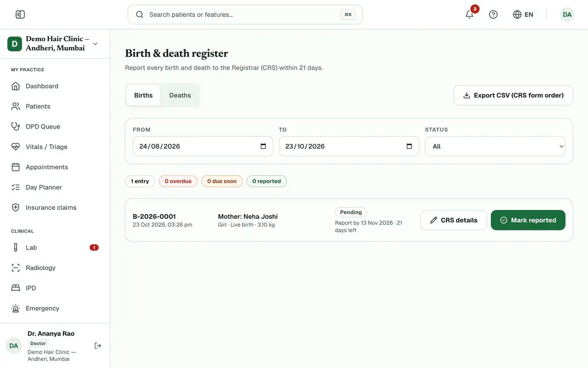The width and height of the screenshot is (588, 368).
Task: Open the help question-mark icon
Action: tap(493, 15)
